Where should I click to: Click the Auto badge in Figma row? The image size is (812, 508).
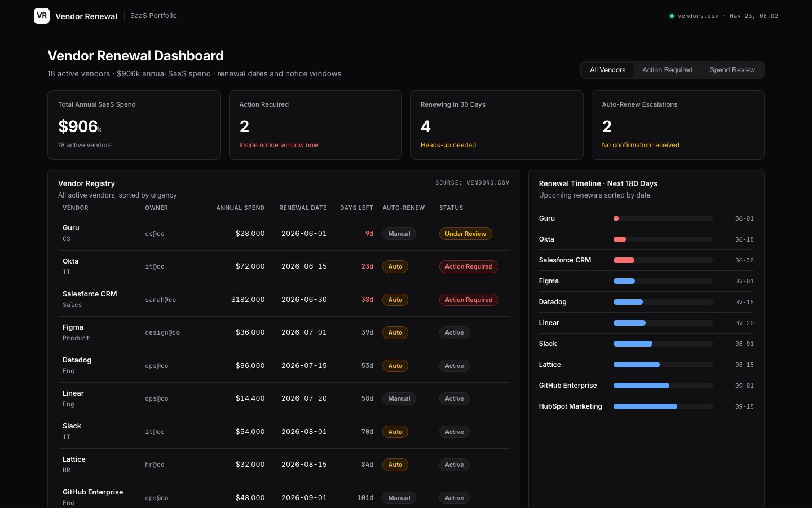pos(395,332)
